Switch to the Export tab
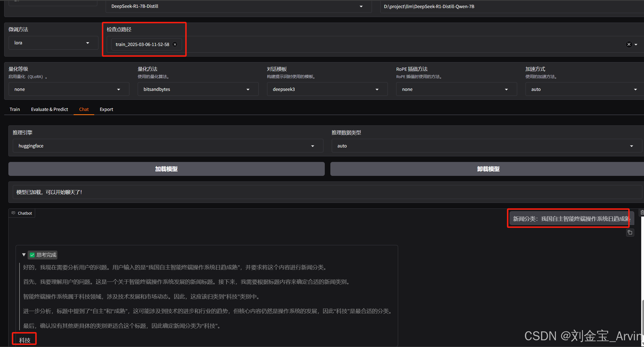 coord(106,109)
